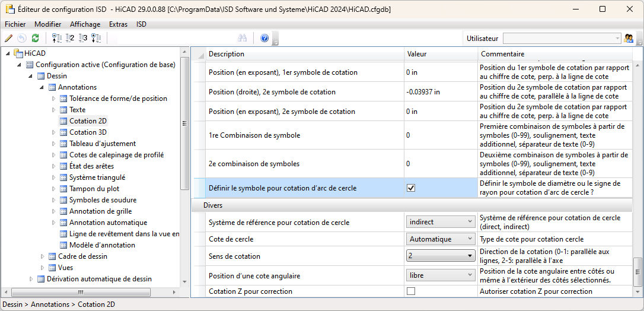The height and width of the screenshot is (311, 644).
Task: Click the table icon beside Symboles de soudure
Action: pyautogui.click(x=63, y=200)
